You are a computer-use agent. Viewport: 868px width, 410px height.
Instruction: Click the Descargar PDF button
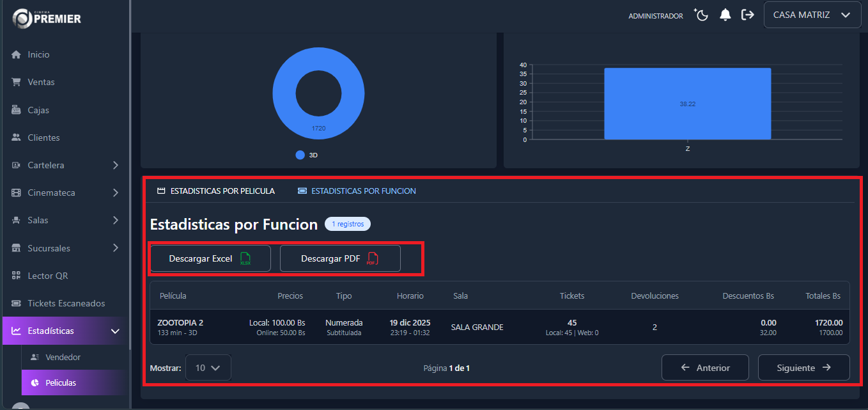pyautogui.click(x=340, y=258)
